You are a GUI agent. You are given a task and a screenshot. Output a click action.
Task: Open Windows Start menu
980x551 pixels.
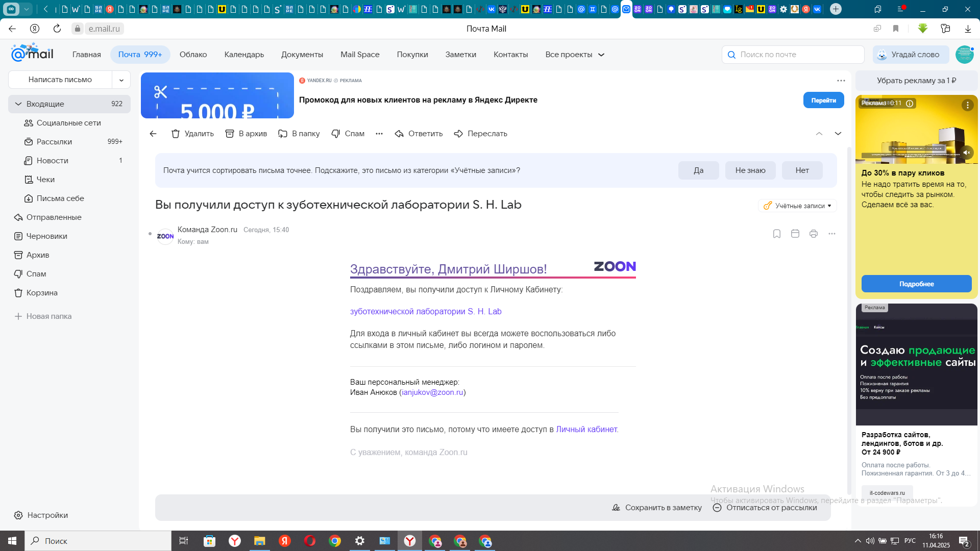12,541
